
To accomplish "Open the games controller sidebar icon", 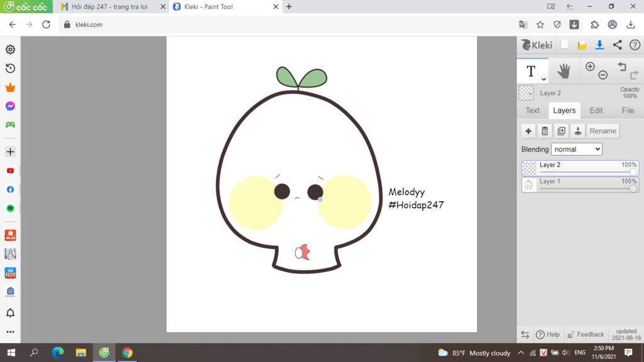I will [x=10, y=125].
